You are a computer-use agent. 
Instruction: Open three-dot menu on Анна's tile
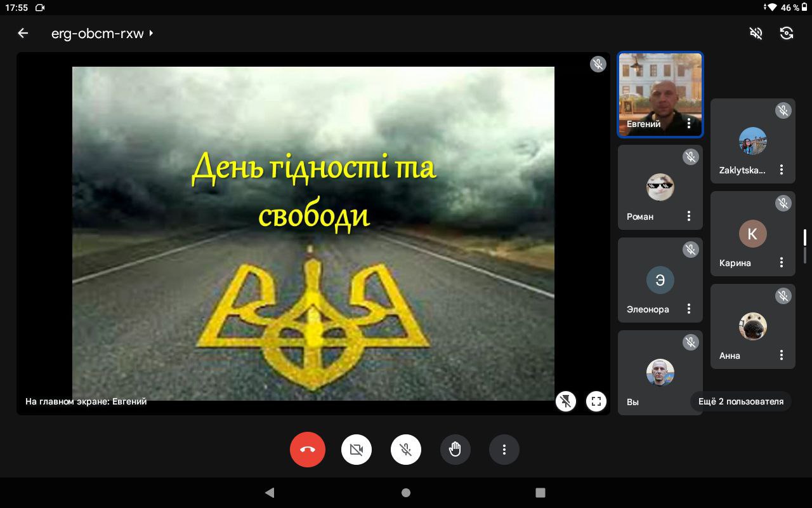point(782,356)
